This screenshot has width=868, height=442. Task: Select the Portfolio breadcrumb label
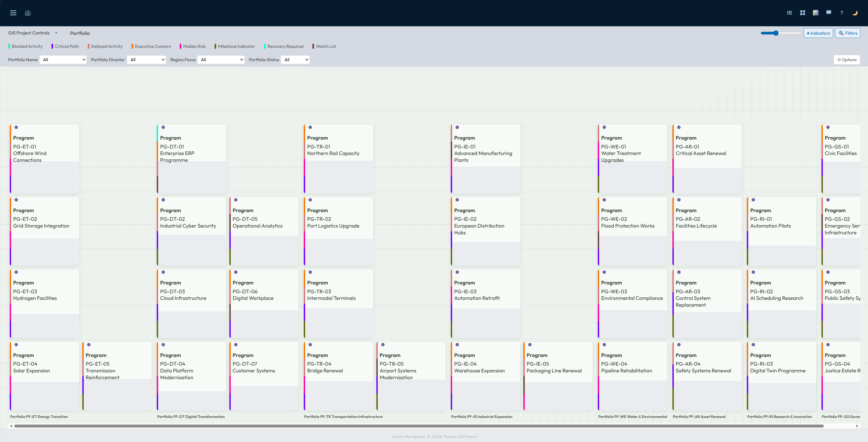click(80, 33)
